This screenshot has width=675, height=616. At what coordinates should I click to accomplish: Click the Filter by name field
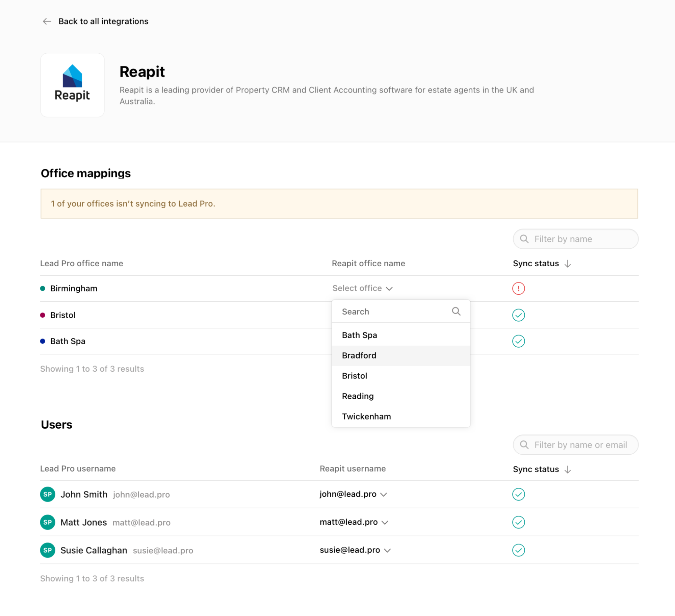[579, 239]
